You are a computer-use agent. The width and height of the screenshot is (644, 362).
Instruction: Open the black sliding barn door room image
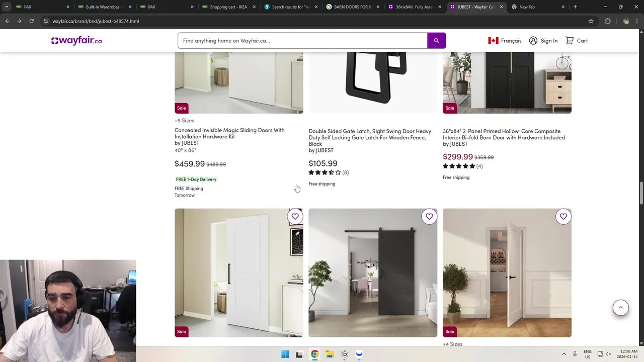point(373,273)
